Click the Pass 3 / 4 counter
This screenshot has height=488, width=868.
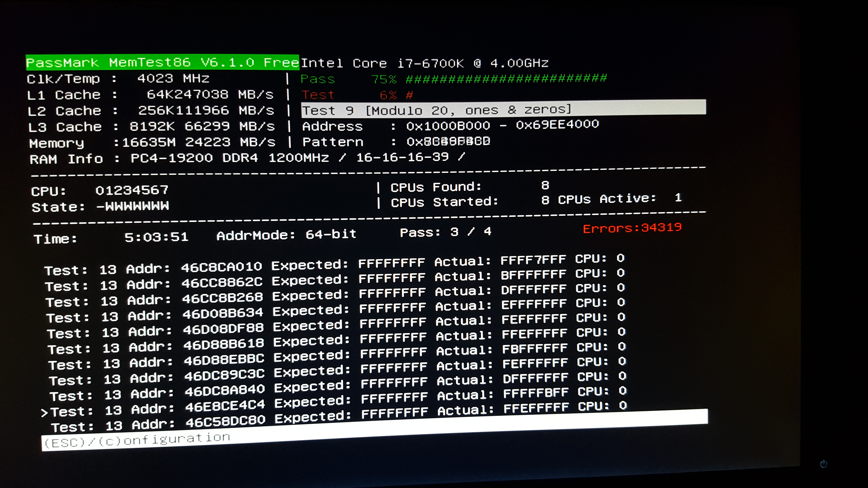click(x=445, y=232)
